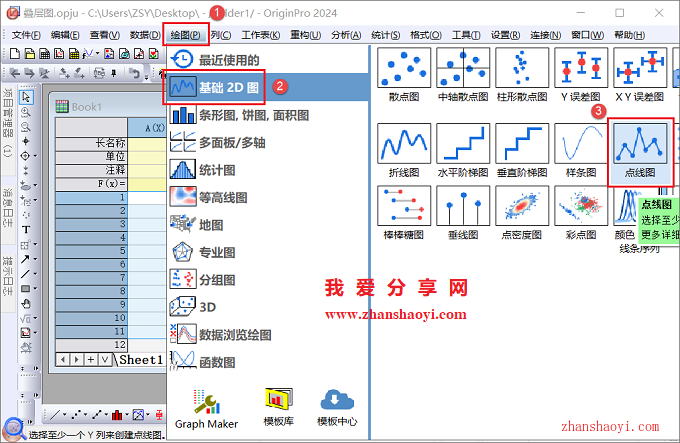The width and height of the screenshot is (680, 443).
Task: Select the 点线图 line+symbol plot
Action: [640, 150]
